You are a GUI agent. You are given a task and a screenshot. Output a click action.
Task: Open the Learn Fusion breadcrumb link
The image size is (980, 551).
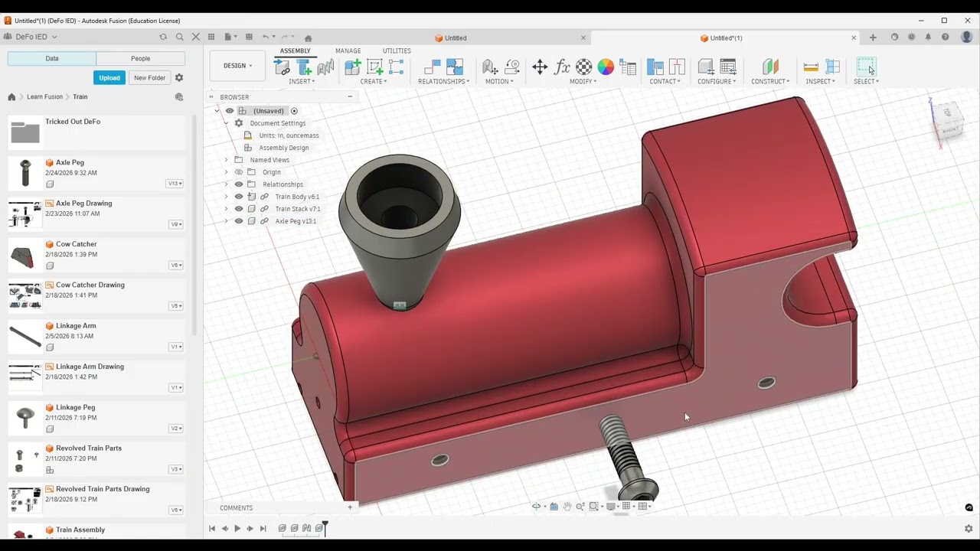pos(44,97)
